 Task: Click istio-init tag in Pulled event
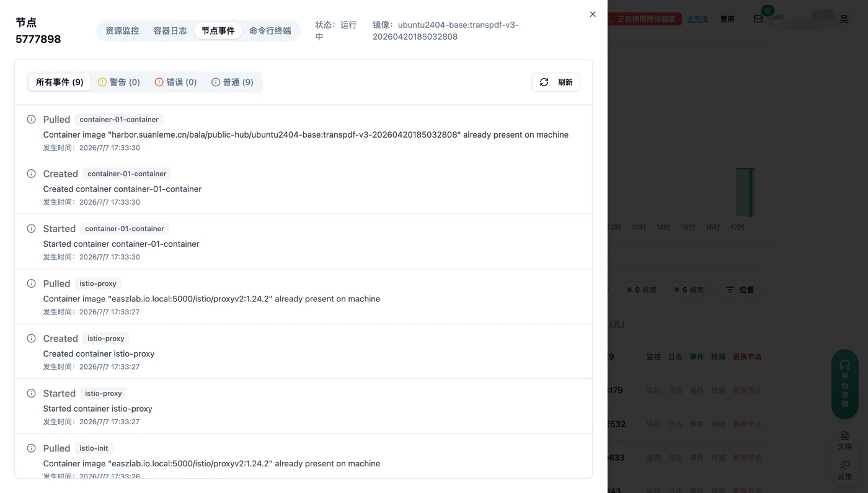(94, 448)
